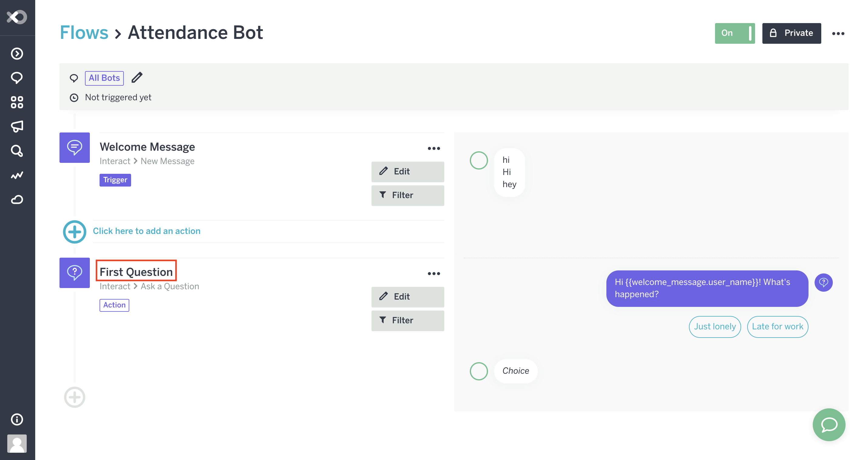This screenshot has width=868, height=460.
Task: Click the pencil icon next to All Bots
Action: 137,78
